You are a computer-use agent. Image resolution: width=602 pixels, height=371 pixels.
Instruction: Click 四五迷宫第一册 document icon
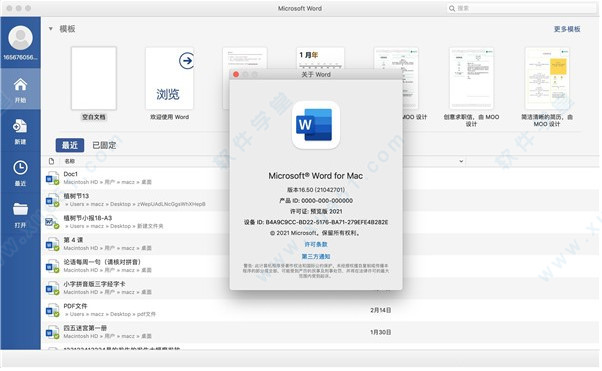[52, 332]
